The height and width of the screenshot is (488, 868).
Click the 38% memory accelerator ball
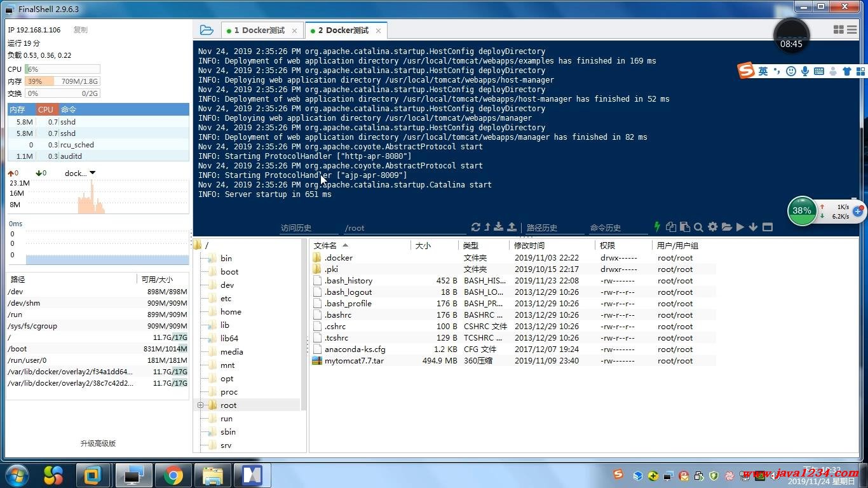pos(802,211)
